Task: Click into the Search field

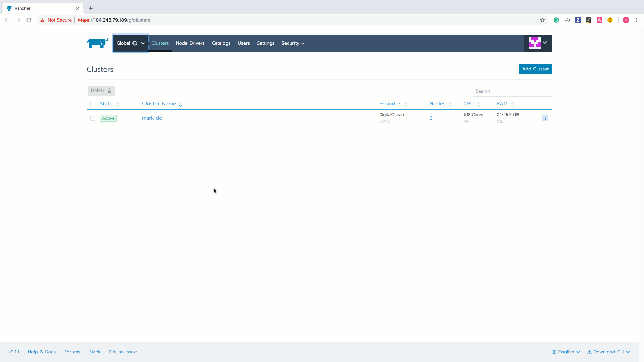Action: click(512, 91)
